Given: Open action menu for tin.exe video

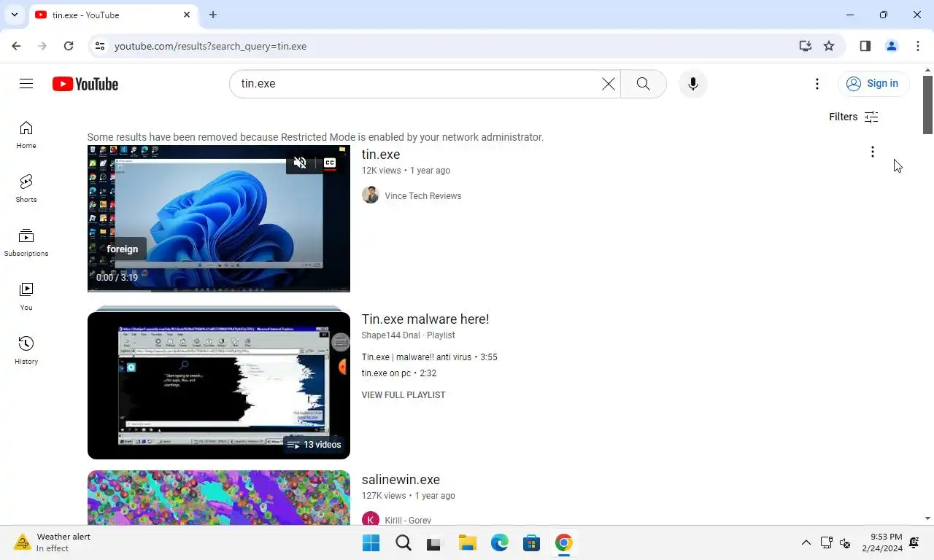Looking at the screenshot, I should tap(872, 152).
